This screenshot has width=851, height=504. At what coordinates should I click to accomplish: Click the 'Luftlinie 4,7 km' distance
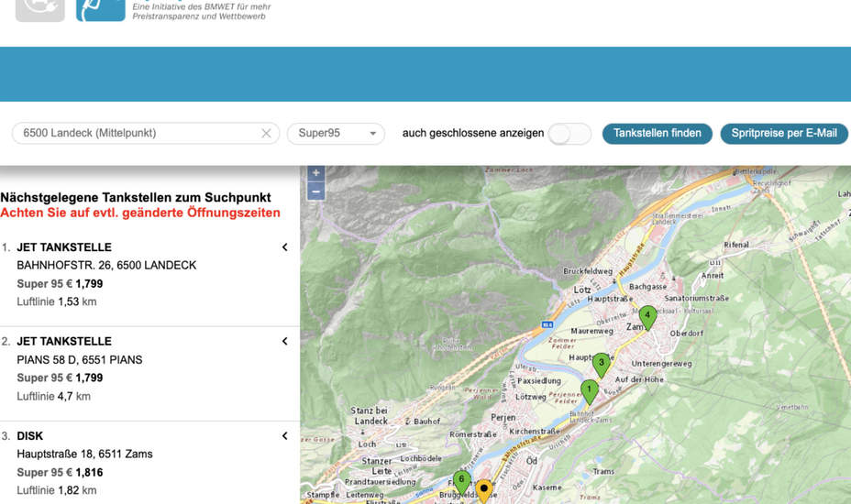click(54, 396)
